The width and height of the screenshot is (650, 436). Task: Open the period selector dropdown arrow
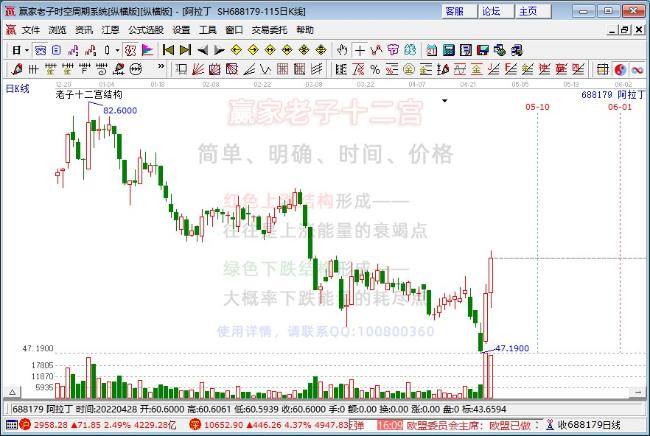click(27, 50)
